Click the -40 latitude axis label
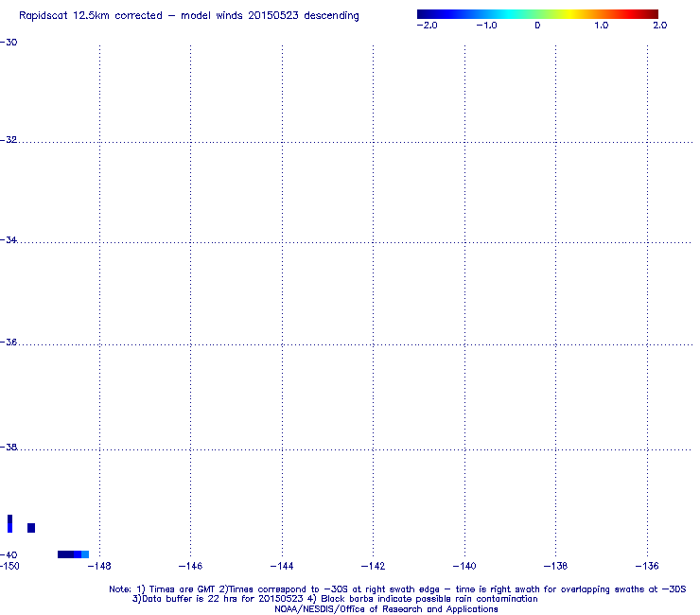 (x=9, y=555)
